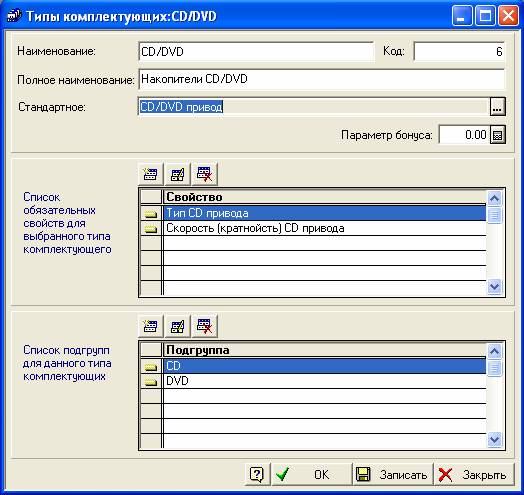Screen dimensions: 524x495
Task: Click scrollbar thumb in Свойство table
Action: [x=495, y=215]
